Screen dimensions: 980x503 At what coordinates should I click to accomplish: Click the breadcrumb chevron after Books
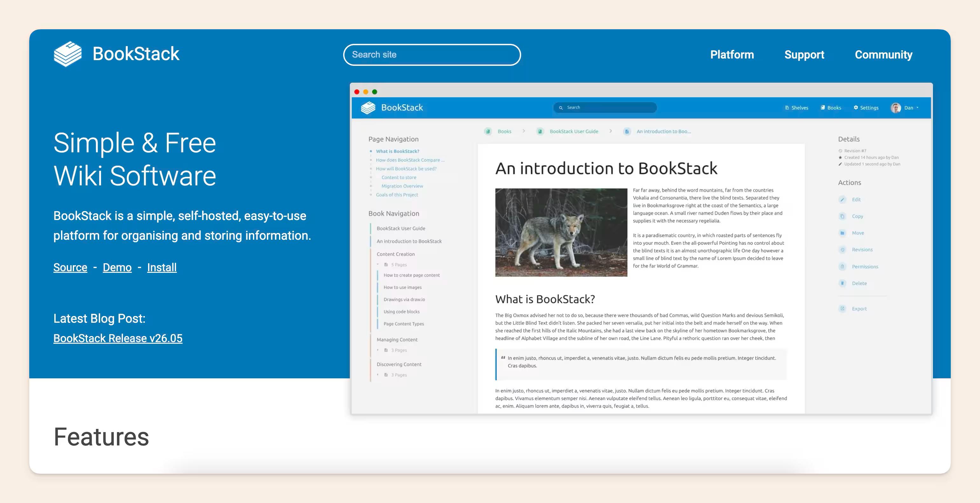click(524, 131)
